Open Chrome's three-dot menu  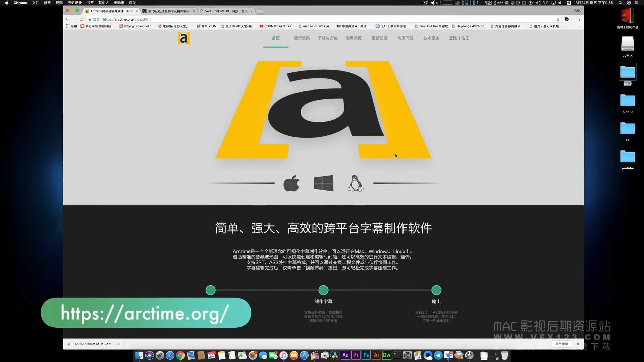tap(579, 19)
